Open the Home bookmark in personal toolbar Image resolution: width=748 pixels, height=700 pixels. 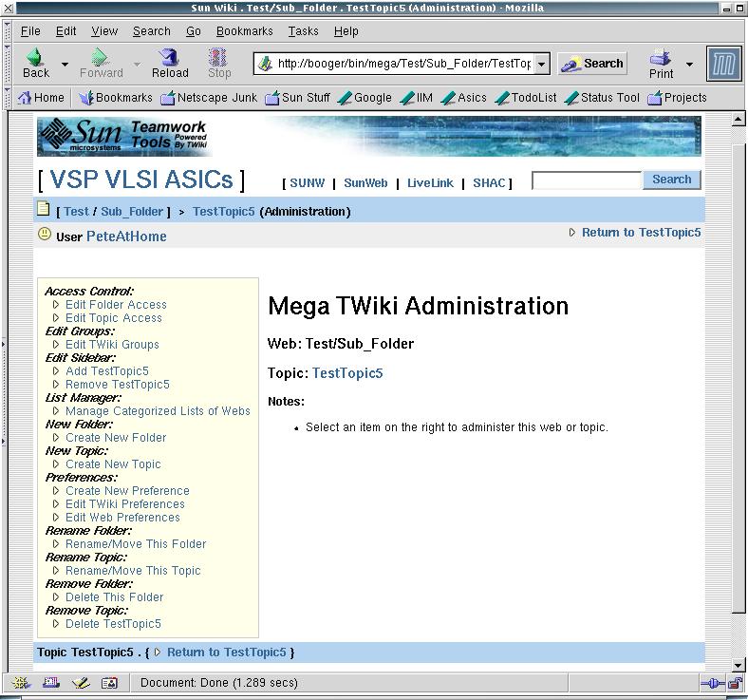[x=41, y=97]
